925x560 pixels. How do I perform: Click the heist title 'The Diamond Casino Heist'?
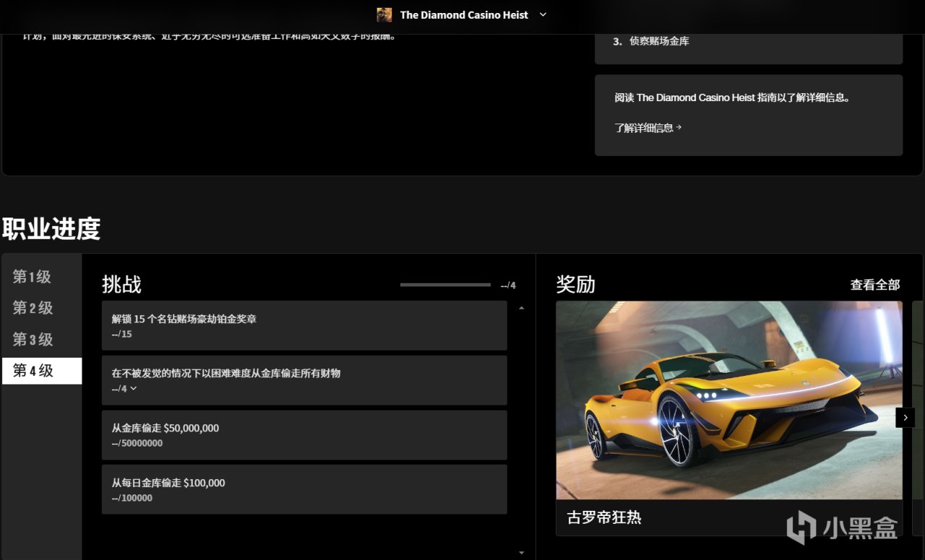tap(464, 14)
